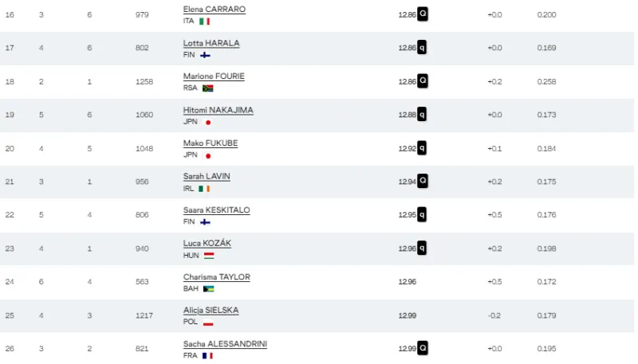Click the q badge next to Hitomi NAKAJIMA's 12.88

[422, 115]
